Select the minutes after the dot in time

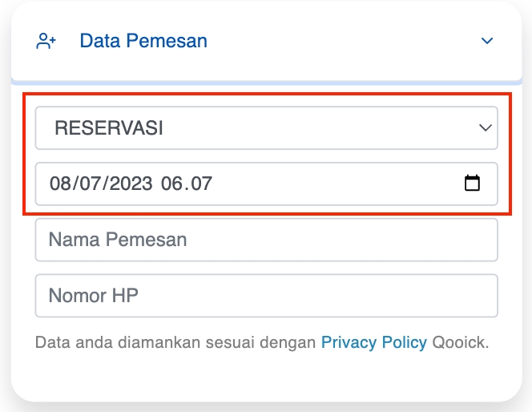(x=201, y=184)
